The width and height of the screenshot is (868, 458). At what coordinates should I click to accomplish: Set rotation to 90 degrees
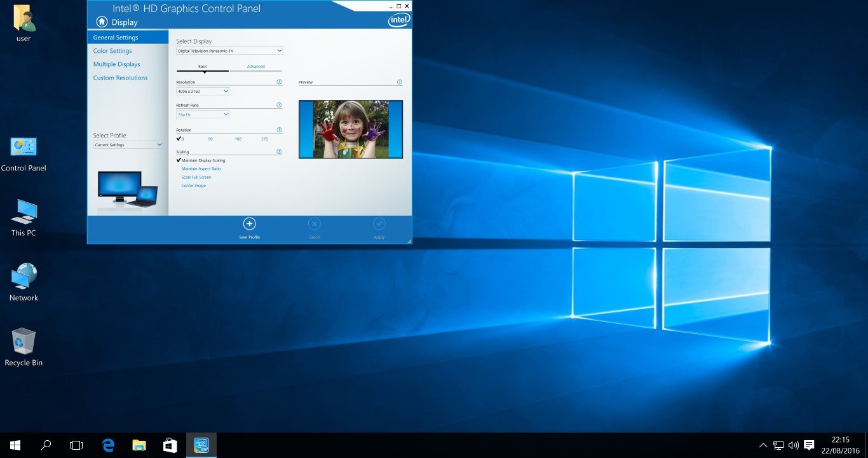[210, 139]
